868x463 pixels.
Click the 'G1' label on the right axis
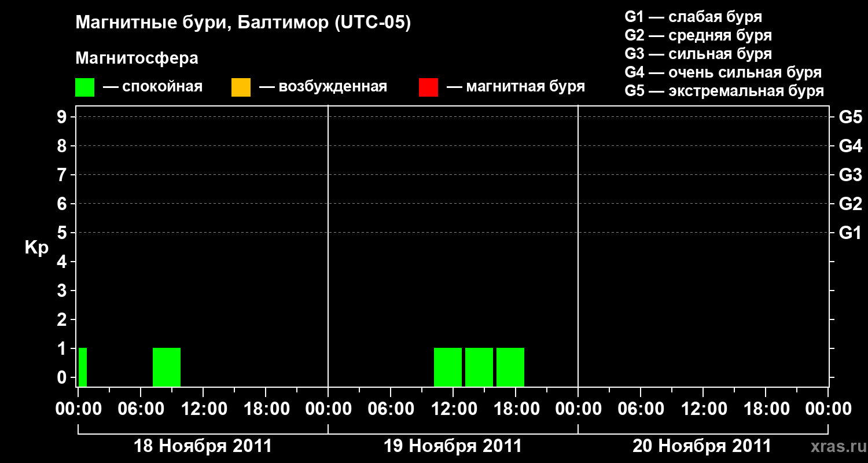click(850, 233)
